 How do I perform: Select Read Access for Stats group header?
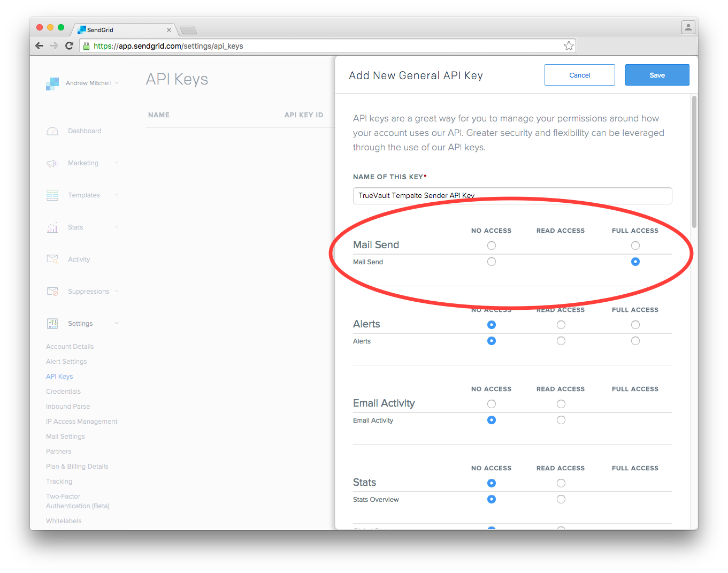[x=561, y=483]
